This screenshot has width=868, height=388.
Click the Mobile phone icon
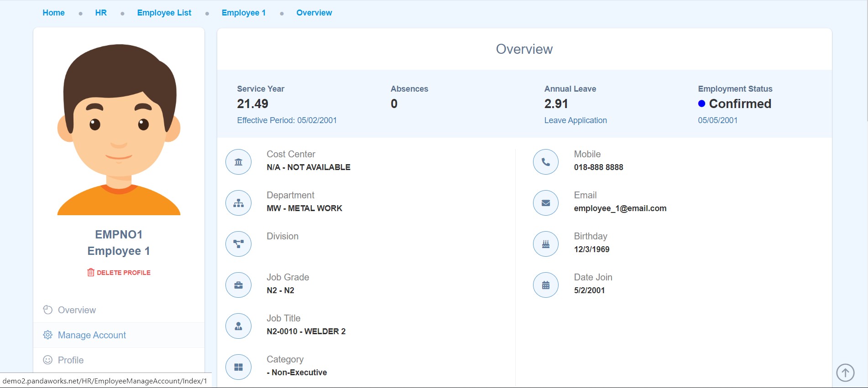point(545,162)
